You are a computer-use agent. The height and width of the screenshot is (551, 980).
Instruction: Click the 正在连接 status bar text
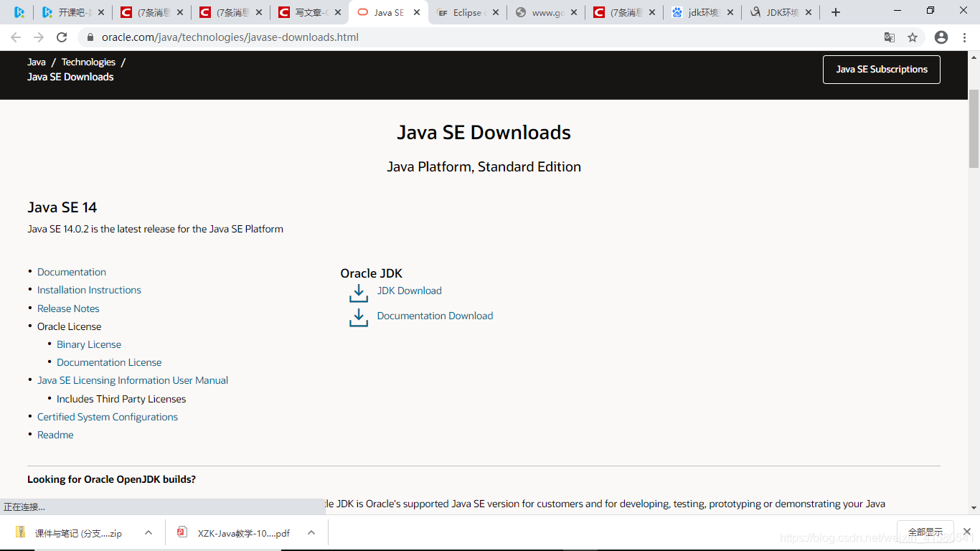pos(24,507)
